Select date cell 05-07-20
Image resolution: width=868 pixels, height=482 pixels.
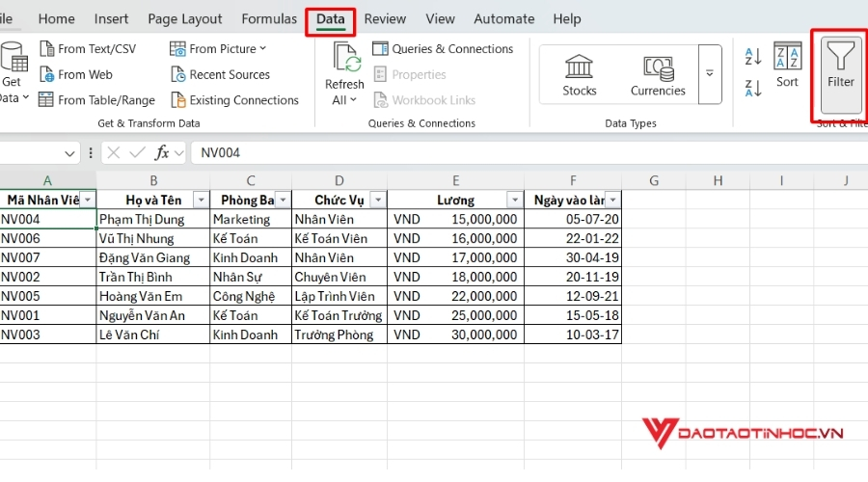[x=573, y=219]
